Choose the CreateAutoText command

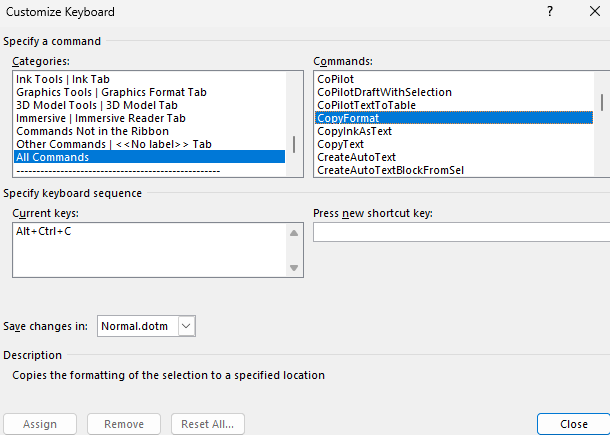pos(357,157)
